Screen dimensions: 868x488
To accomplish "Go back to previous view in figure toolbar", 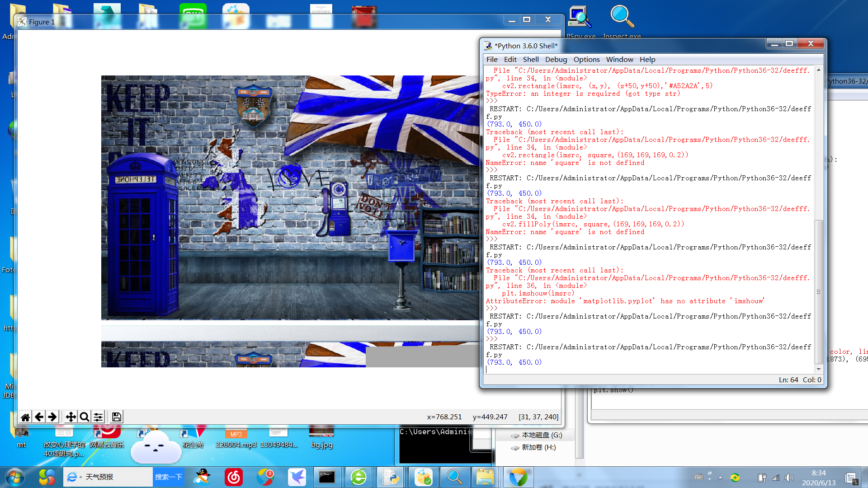I will 39,417.
